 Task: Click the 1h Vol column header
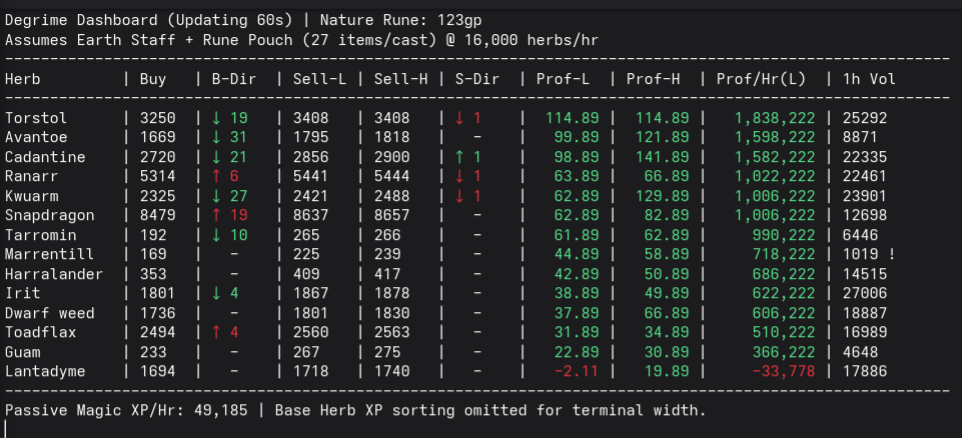pos(869,79)
